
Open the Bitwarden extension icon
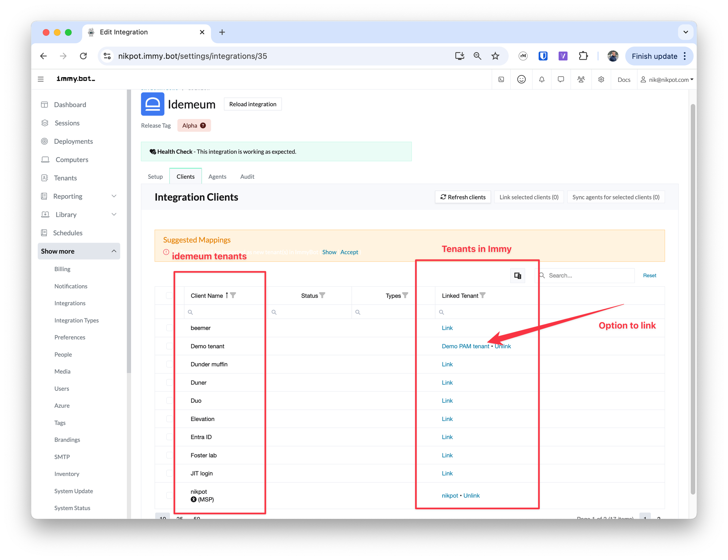[543, 56]
